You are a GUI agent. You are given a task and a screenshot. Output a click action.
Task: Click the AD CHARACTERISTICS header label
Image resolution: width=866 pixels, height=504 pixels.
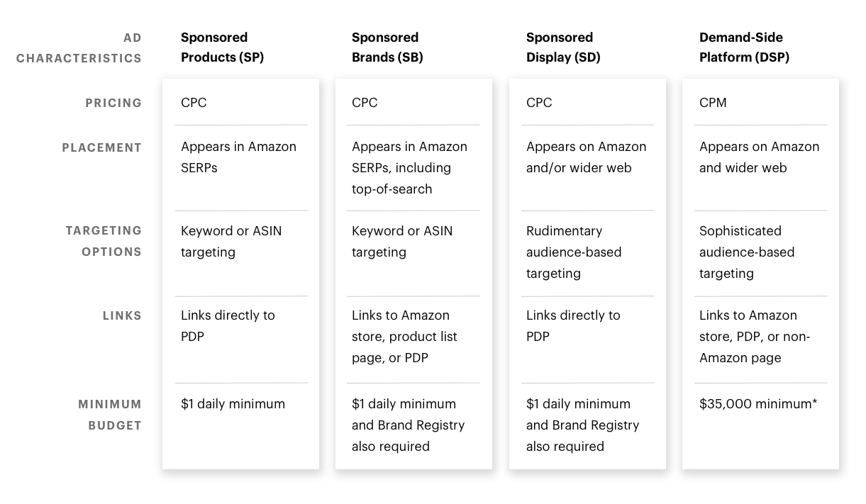tap(79, 48)
